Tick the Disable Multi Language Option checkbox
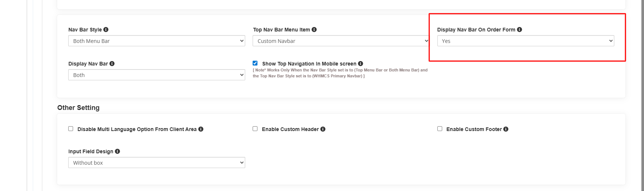 pos(71,129)
